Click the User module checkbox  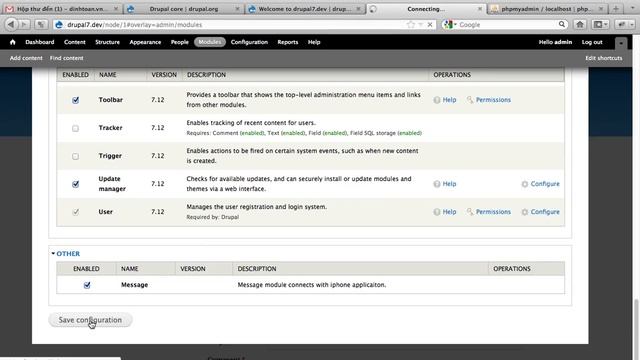(76, 212)
